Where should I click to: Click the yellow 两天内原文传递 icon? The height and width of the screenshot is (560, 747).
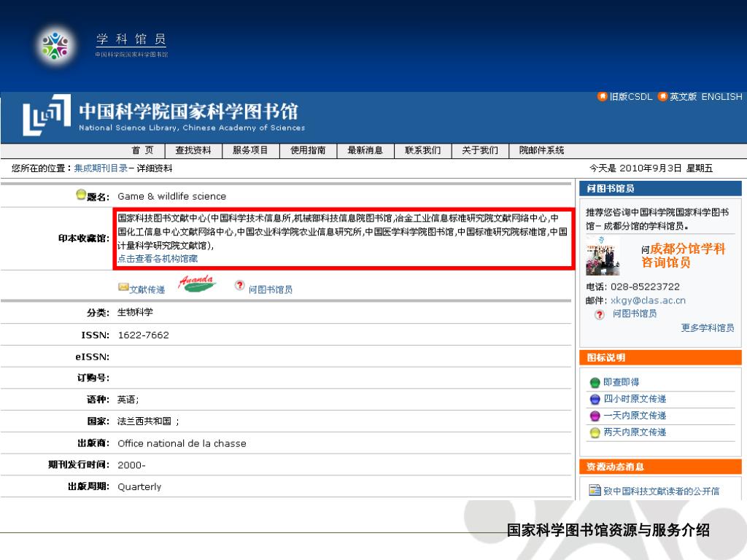pyautogui.click(x=595, y=432)
